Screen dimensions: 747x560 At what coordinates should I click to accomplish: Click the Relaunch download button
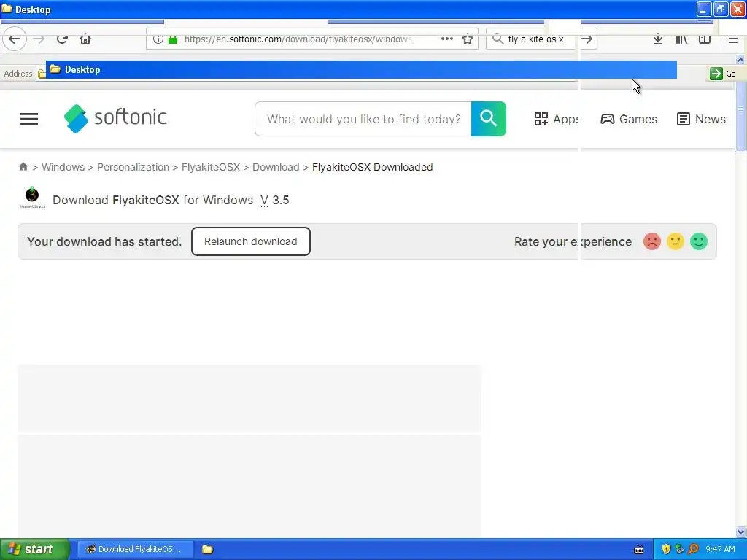[x=251, y=241]
